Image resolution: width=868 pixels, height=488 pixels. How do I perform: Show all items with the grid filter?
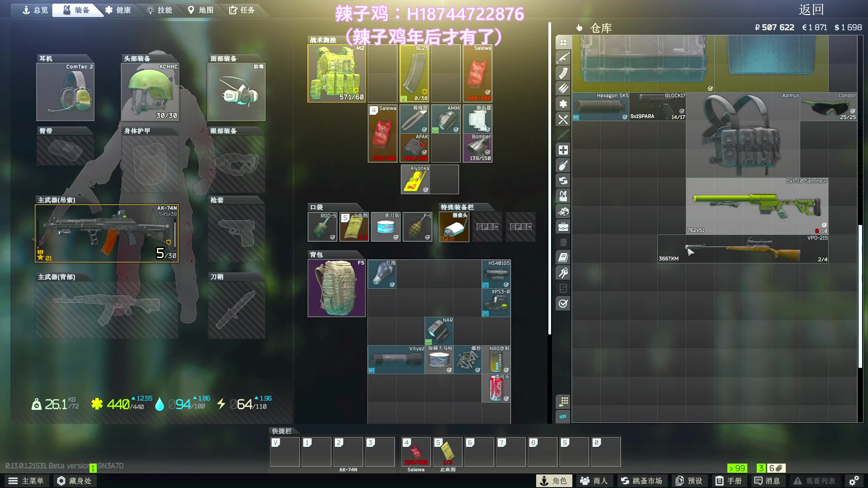[x=563, y=42]
